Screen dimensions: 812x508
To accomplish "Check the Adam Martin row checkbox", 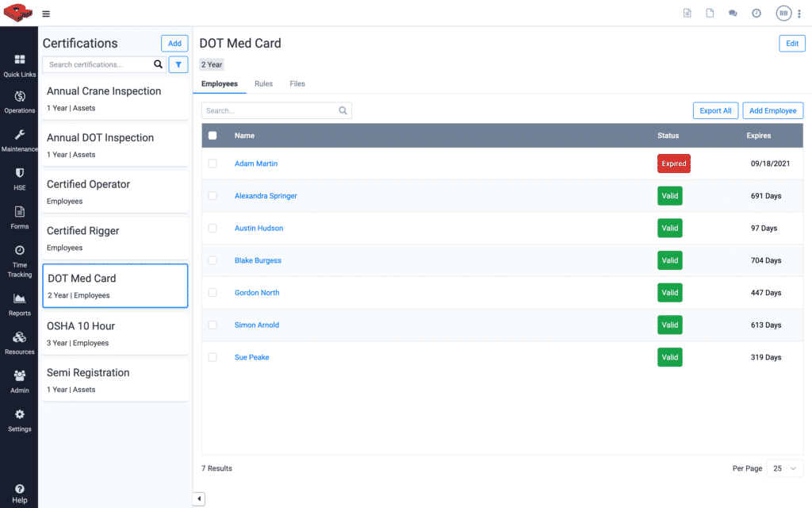I will (x=213, y=164).
